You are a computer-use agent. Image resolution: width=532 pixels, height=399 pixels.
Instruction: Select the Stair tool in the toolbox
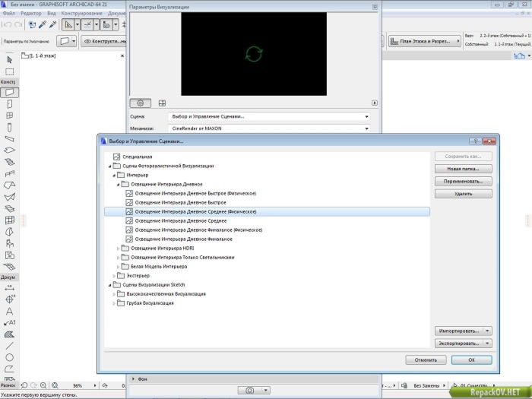9,162
